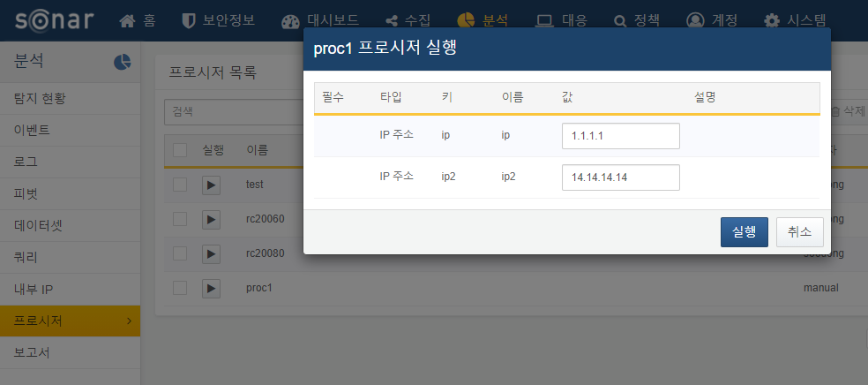Click the proc1 name in procedure list
The image size is (868, 385).
pyautogui.click(x=259, y=289)
